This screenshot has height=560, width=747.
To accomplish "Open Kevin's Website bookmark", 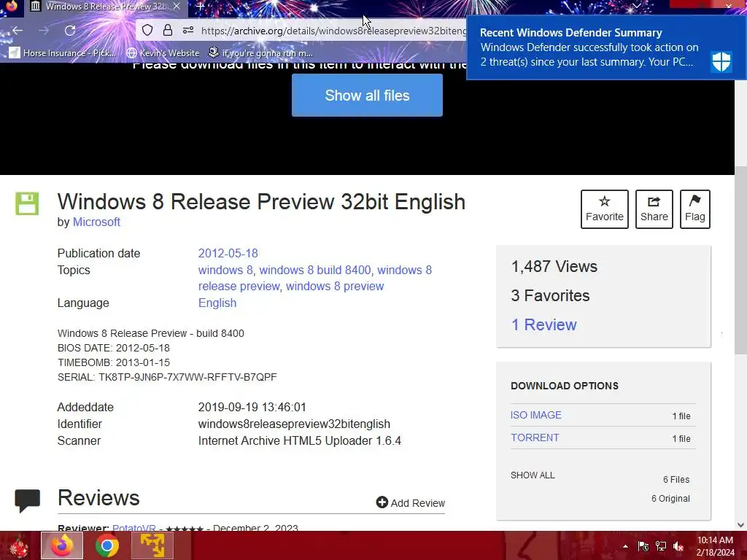I will (163, 52).
